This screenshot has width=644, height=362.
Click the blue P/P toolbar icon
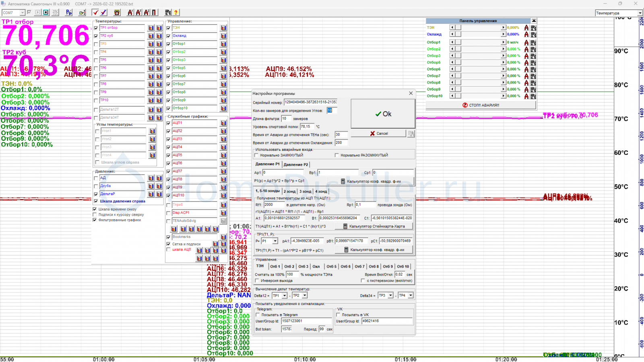(69, 12)
